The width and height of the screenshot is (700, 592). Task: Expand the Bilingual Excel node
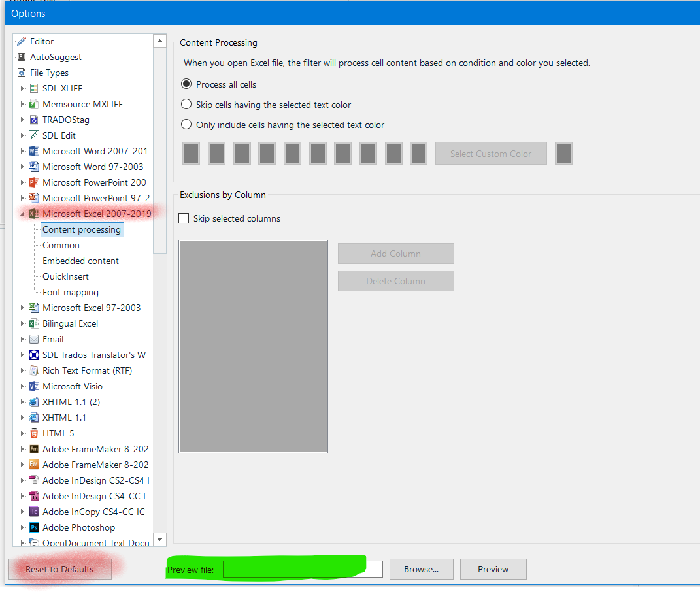(x=22, y=323)
